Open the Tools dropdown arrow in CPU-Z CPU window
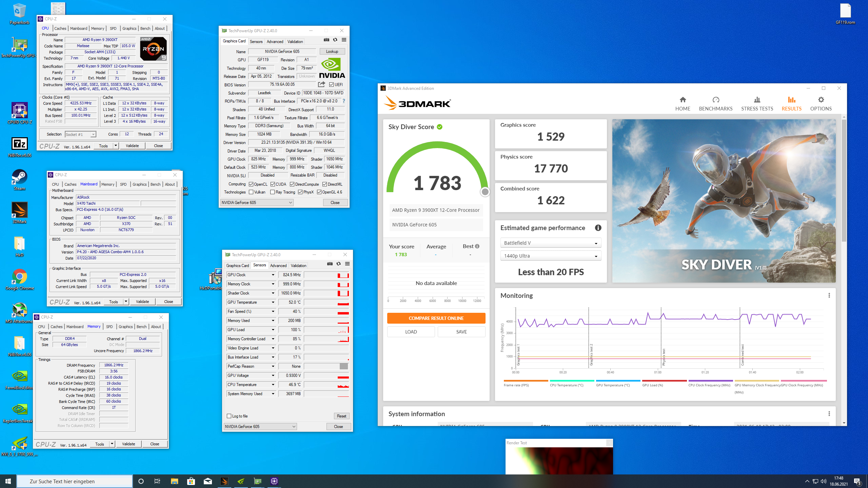The image size is (868, 488). (116, 146)
